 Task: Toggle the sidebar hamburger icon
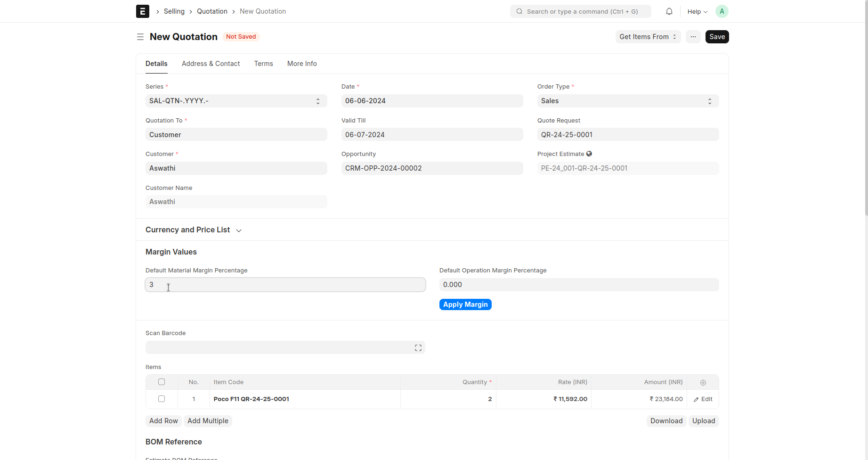click(x=140, y=37)
